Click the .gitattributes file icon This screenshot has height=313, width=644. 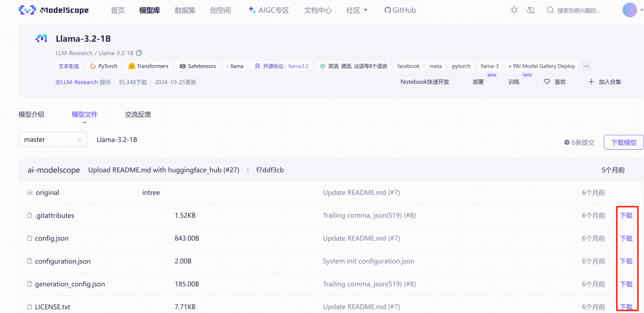[30, 215]
